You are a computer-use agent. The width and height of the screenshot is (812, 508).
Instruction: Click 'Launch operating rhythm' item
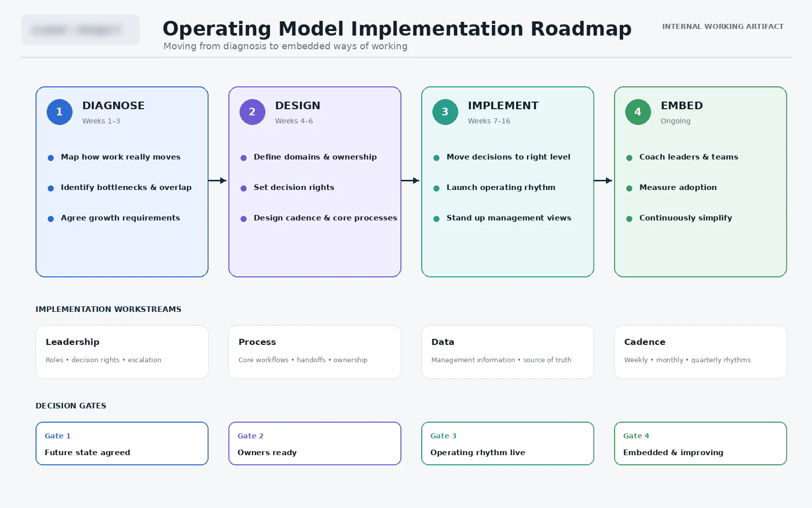501,187
